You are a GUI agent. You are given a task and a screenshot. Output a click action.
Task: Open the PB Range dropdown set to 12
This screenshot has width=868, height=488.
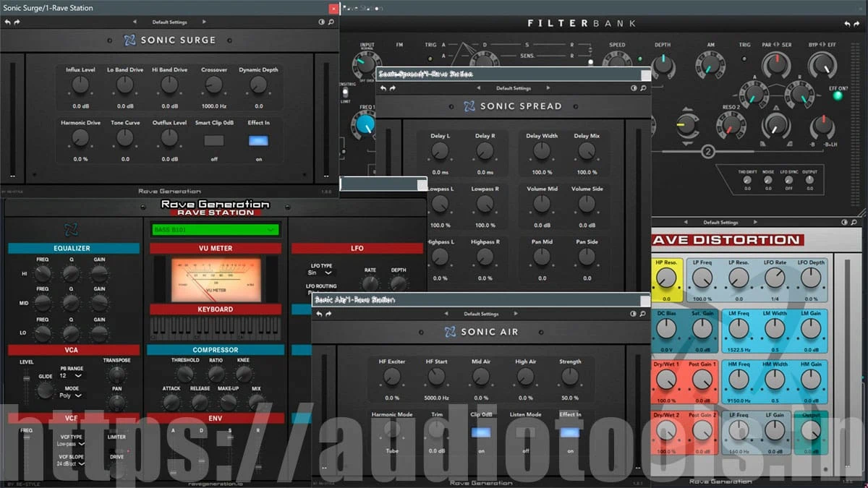pyautogui.click(x=71, y=376)
